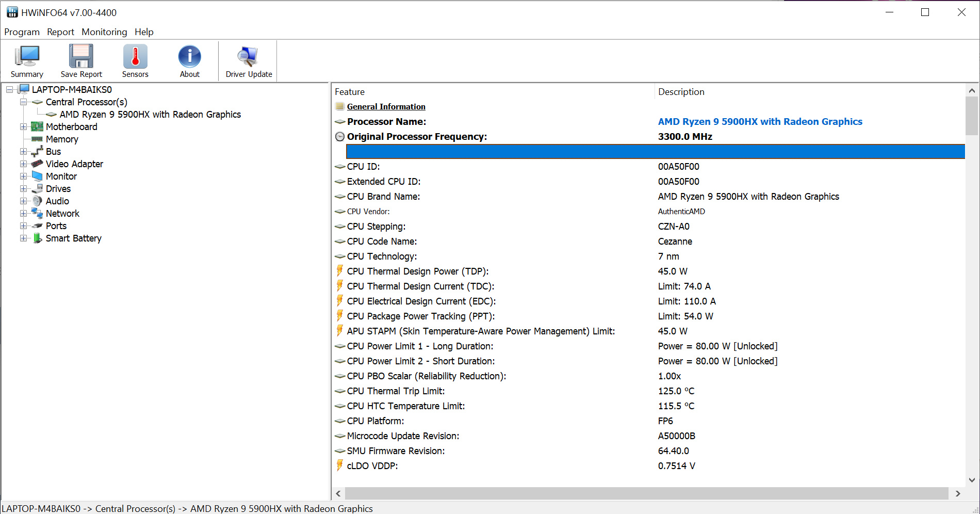Click the horizontal scrollbar left arrow

pos(338,493)
